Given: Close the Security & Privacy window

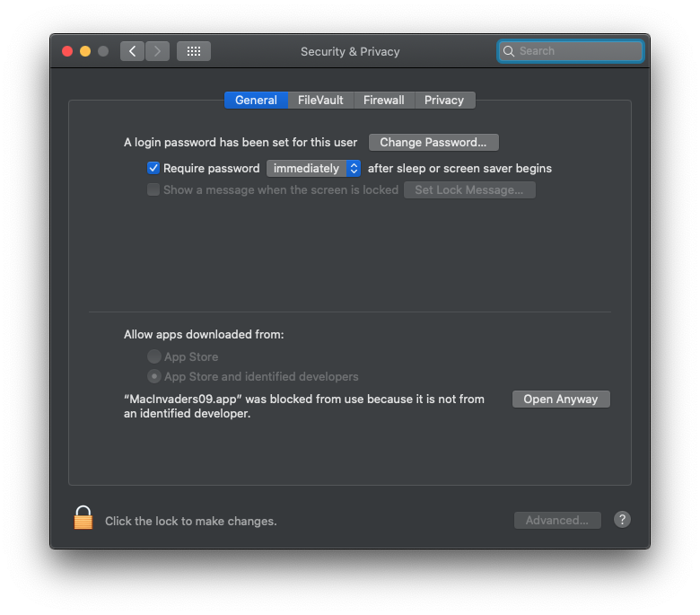Looking at the screenshot, I should 67,51.
